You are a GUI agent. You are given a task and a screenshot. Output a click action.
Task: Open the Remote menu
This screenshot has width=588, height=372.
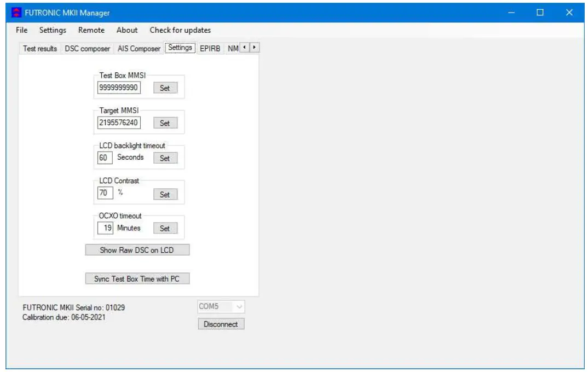tap(91, 30)
